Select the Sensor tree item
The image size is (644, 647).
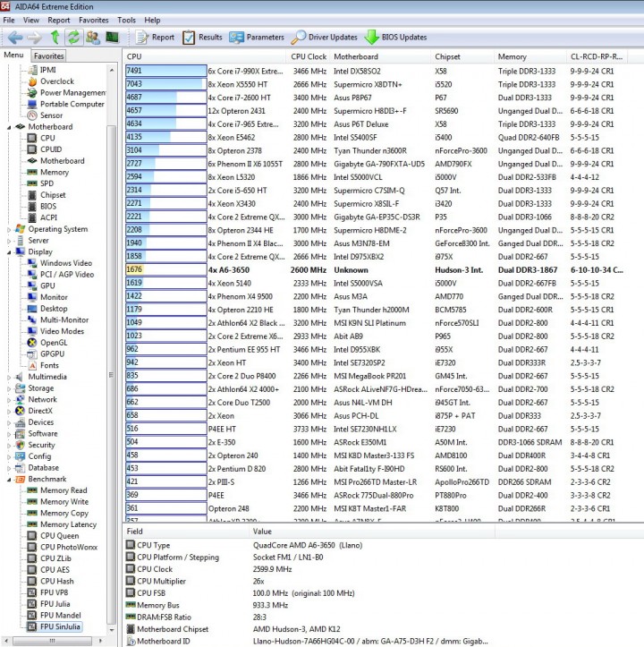click(51, 115)
